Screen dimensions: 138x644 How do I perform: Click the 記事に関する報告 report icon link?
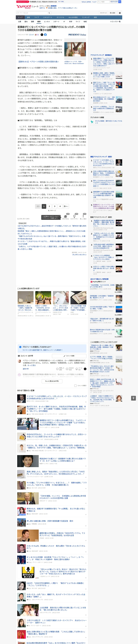(23, 219)
